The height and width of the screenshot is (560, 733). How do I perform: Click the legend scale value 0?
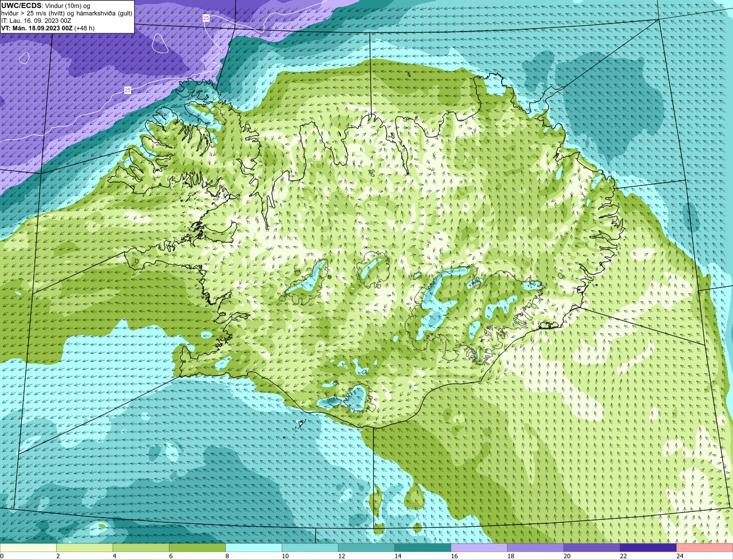2,556
